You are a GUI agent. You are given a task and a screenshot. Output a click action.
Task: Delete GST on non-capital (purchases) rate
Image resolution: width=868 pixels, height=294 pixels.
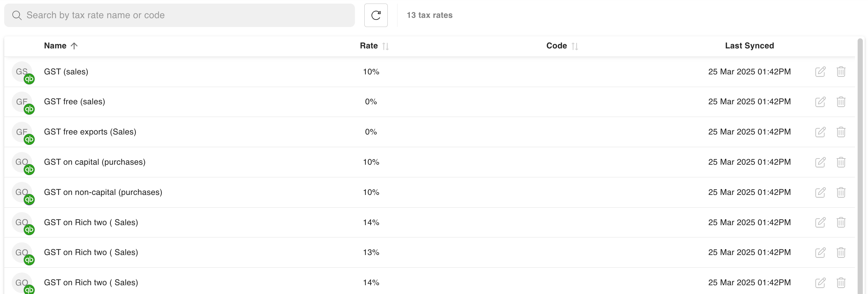pyautogui.click(x=841, y=192)
